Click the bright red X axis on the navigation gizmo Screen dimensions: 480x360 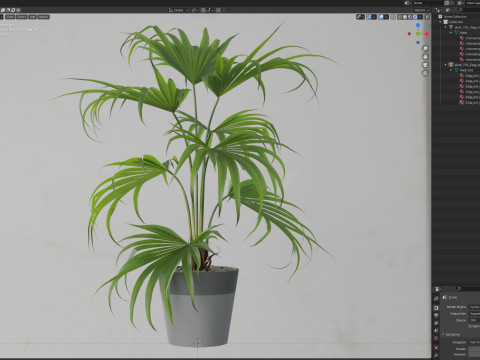pos(426,34)
